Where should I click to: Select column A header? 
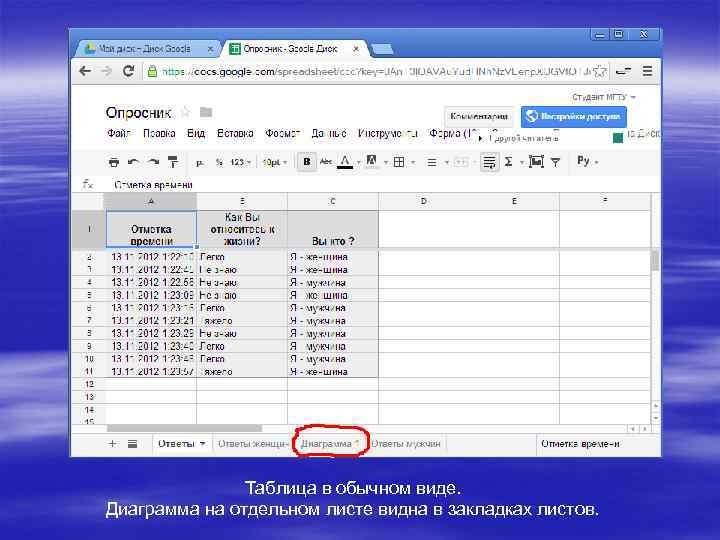click(x=151, y=201)
